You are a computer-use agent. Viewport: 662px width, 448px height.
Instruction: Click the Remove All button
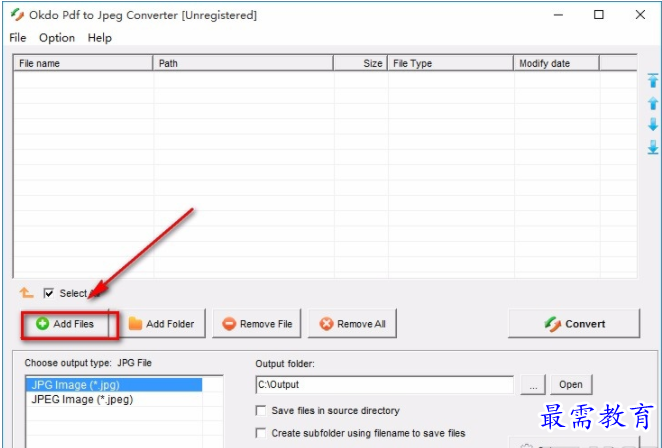(x=352, y=324)
